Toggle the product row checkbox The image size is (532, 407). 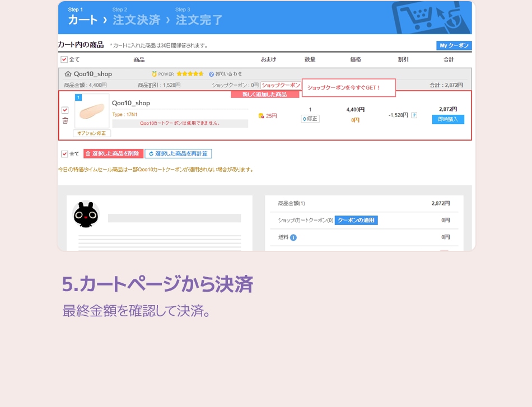click(65, 110)
